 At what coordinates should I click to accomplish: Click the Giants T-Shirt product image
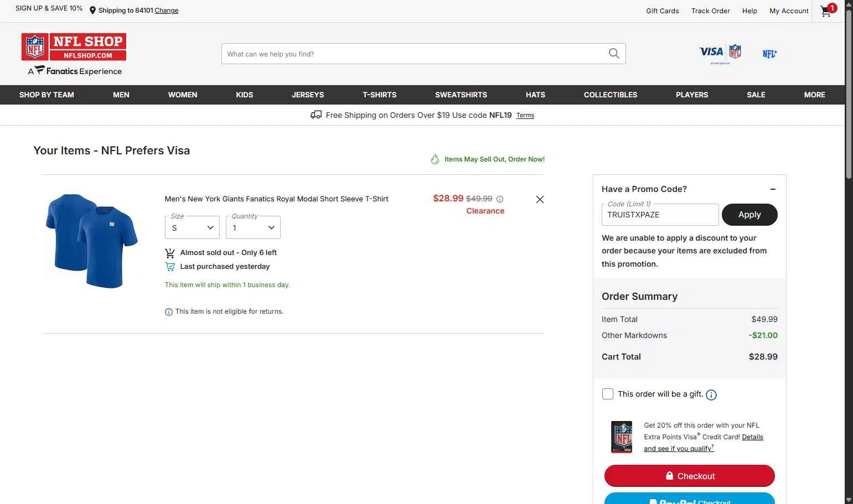(91, 241)
